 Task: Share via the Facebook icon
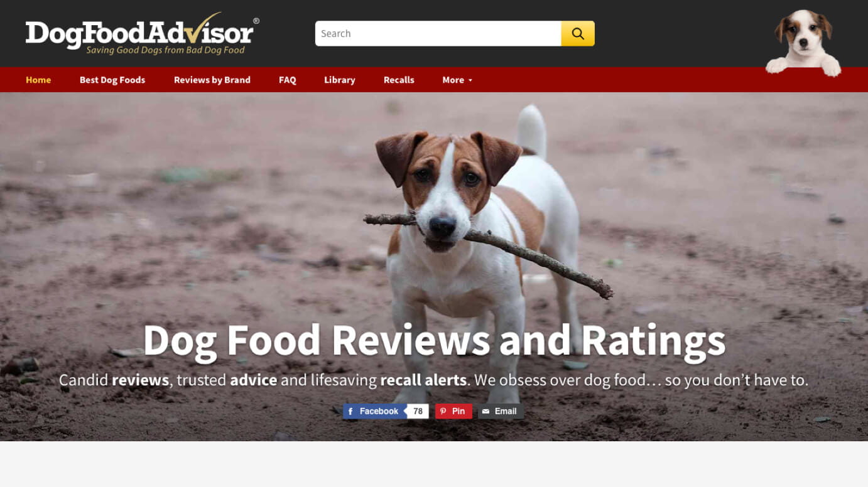(350, 412)
